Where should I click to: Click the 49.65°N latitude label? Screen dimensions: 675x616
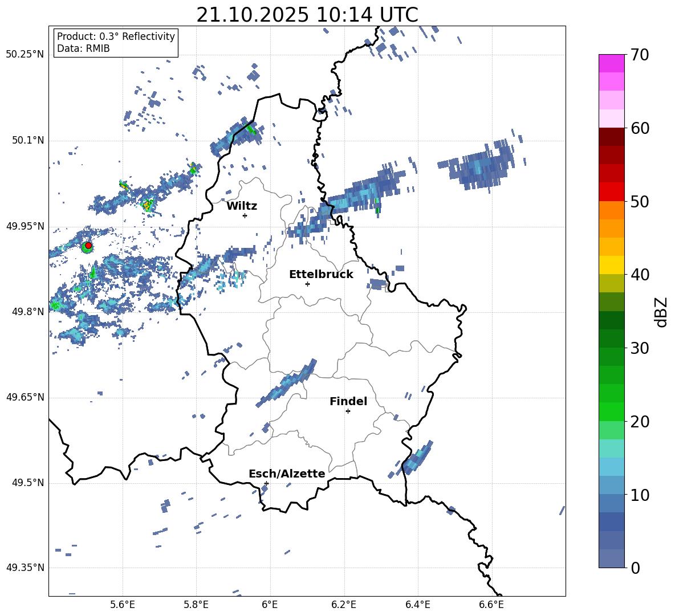click(25, 397)
